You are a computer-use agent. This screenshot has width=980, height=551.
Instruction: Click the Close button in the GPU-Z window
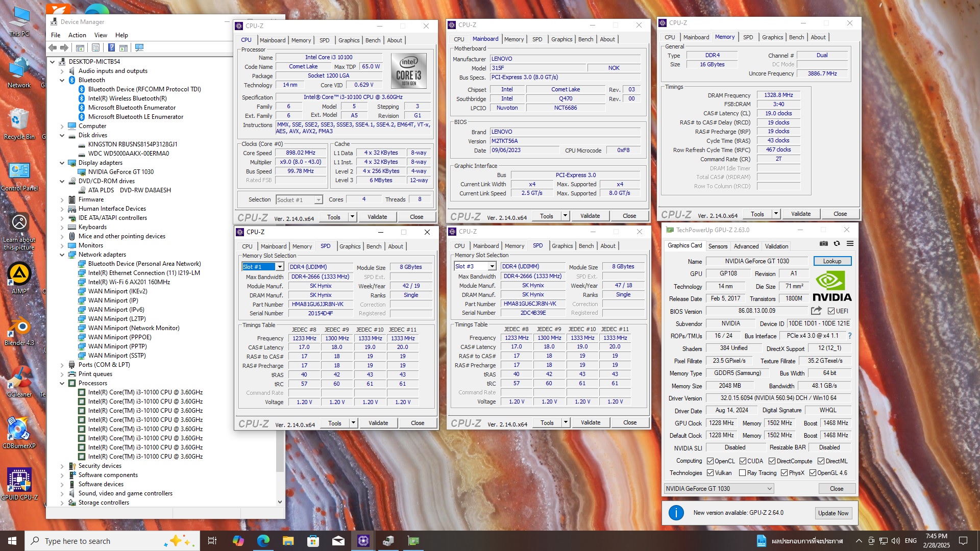837,488
